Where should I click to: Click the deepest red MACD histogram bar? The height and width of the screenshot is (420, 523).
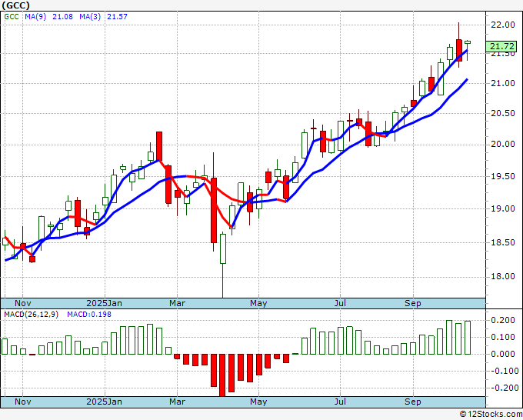coord(223,375)
